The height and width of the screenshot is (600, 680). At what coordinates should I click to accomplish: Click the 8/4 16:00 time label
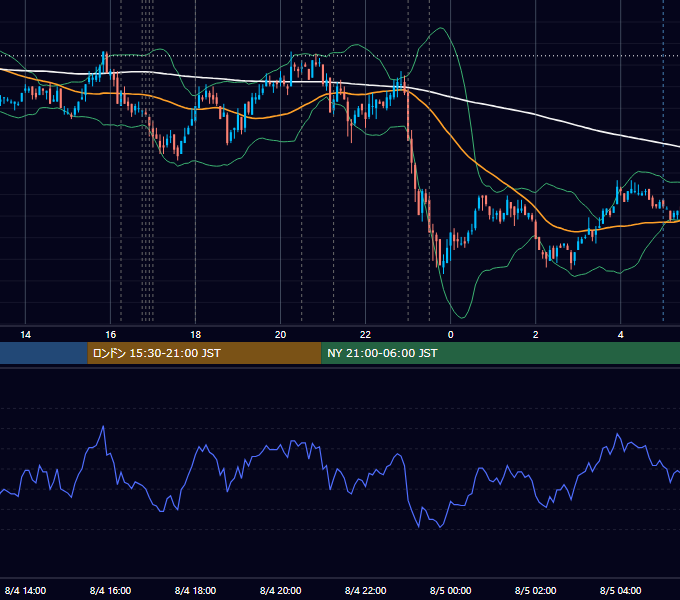(111, 590)
